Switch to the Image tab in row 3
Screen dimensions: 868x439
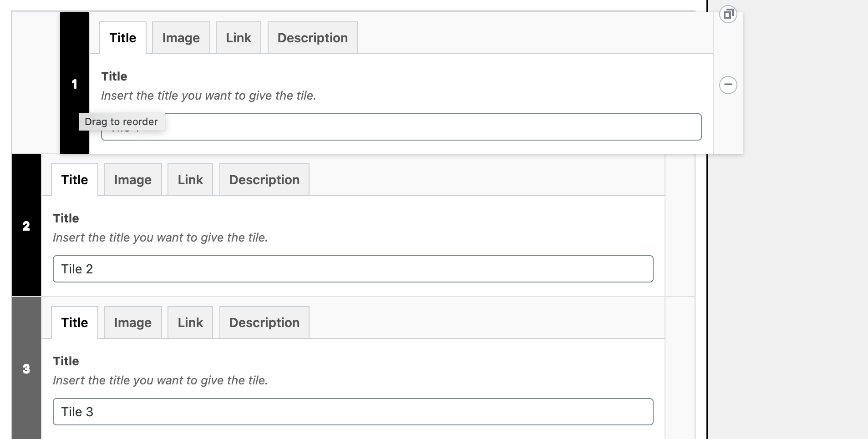pos(132,323)
